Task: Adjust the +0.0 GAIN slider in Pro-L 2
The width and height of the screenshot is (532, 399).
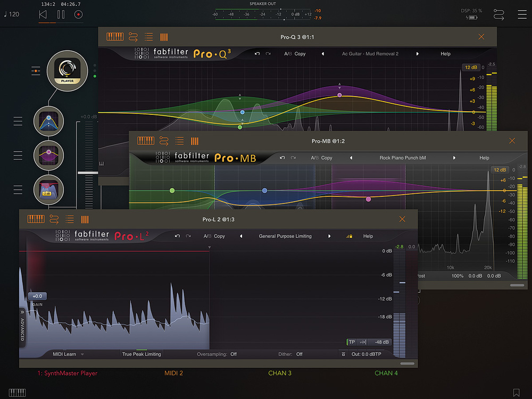Action: (x=37, y=296)
